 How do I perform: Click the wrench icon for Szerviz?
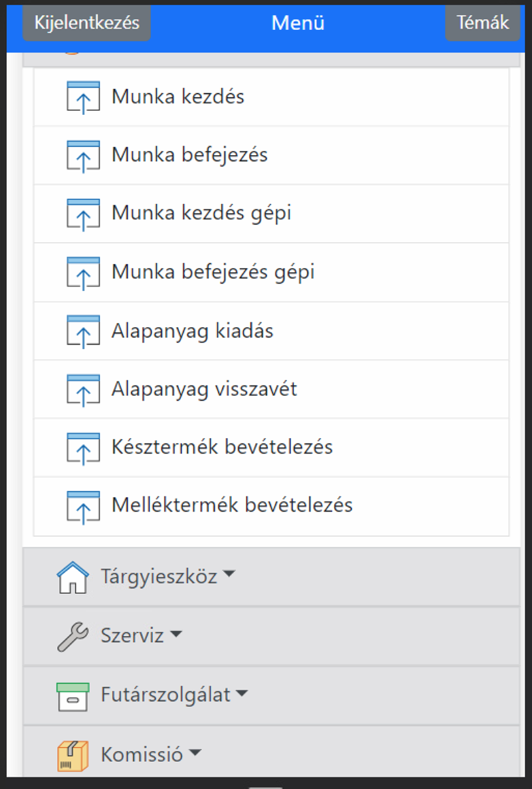click(x=72, y=637)
